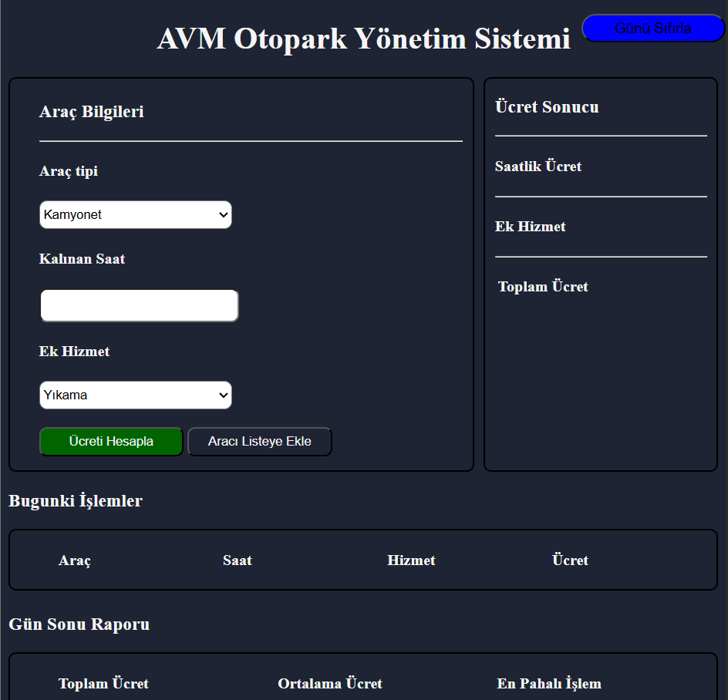Click the Hizmet column header
The image size is (728, 700).
tap(411, 560)
